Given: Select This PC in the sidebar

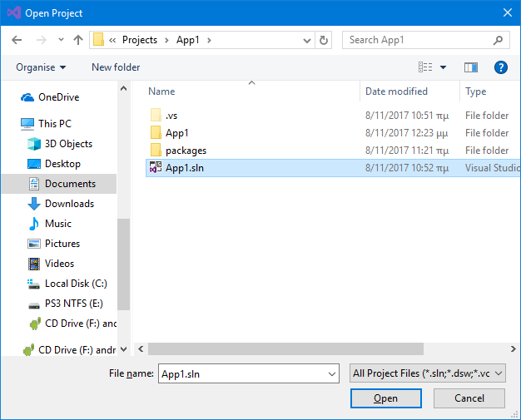Looking at the screenshot, I should (55, 124).
